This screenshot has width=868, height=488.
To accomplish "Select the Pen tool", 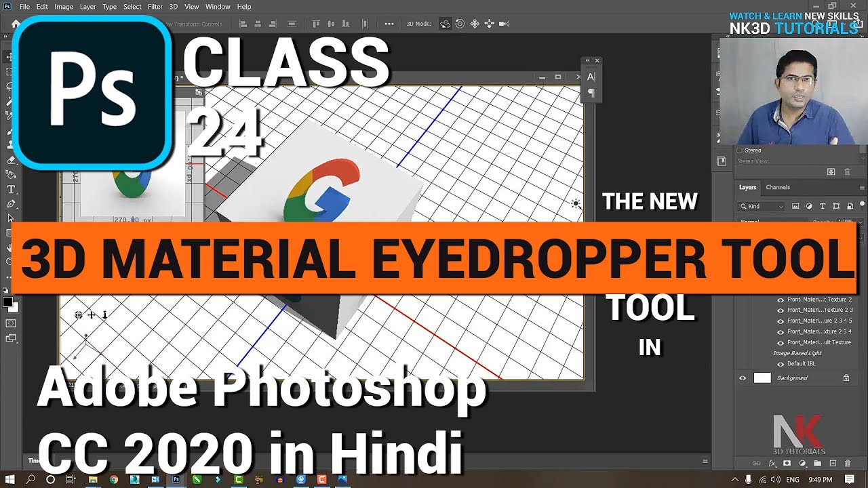I will tap(11, 203).
